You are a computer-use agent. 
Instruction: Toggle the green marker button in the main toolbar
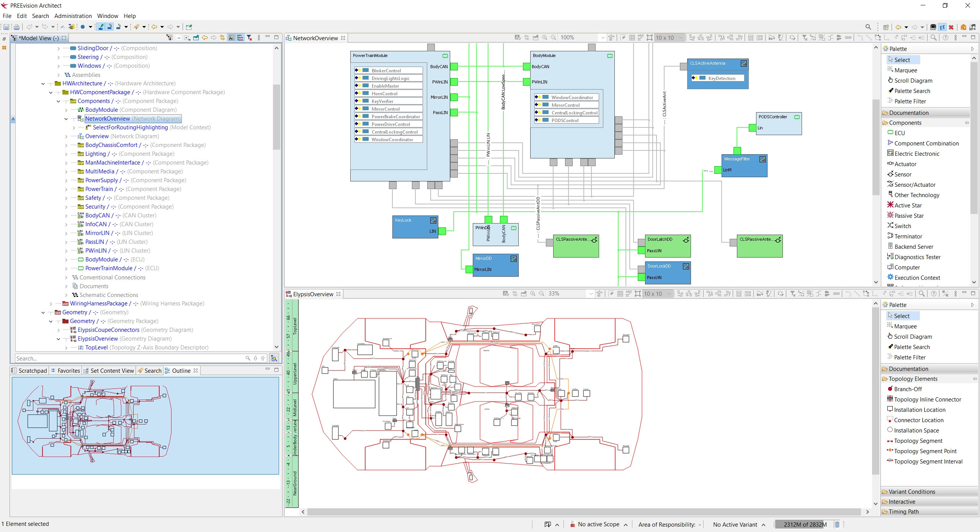101,27
